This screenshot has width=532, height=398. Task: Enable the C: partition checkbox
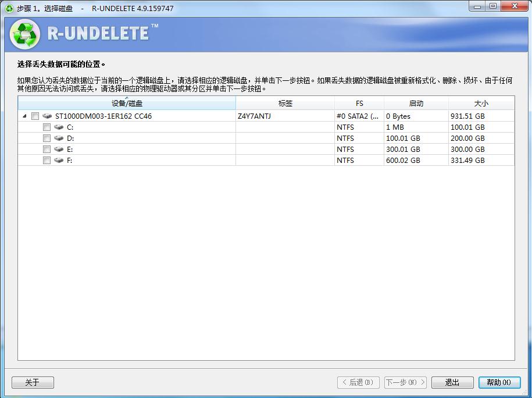(x=47, y=127)
